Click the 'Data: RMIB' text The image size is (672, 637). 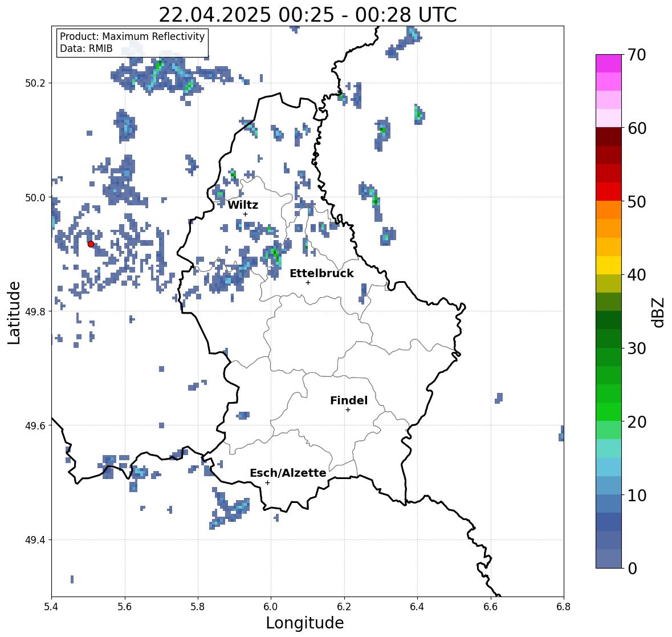pyautogui.click(x=86, y=48)
